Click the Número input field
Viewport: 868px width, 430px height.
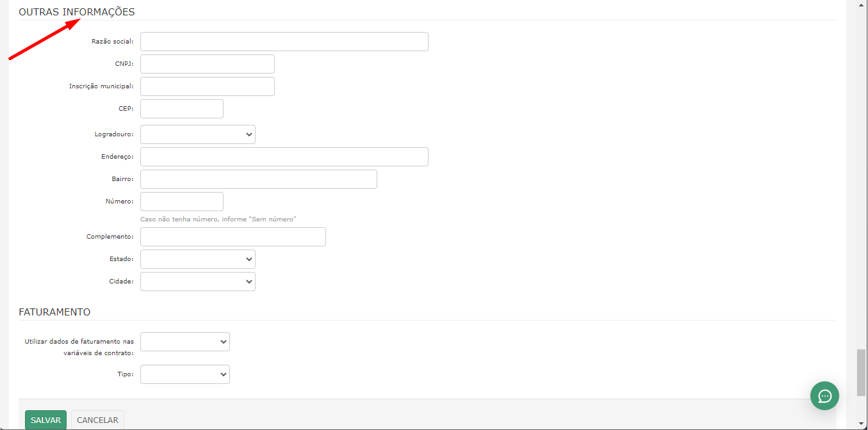tap(181, 202)
